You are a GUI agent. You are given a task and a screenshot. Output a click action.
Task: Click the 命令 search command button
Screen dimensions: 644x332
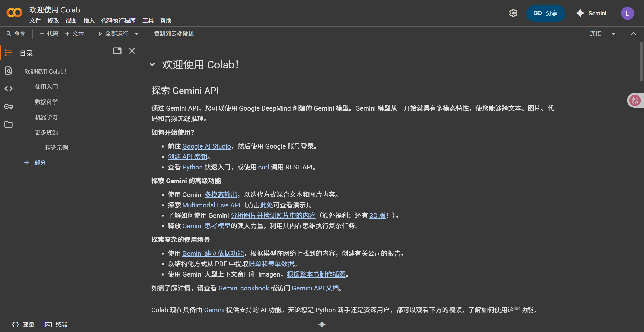[x=16, y=34]
